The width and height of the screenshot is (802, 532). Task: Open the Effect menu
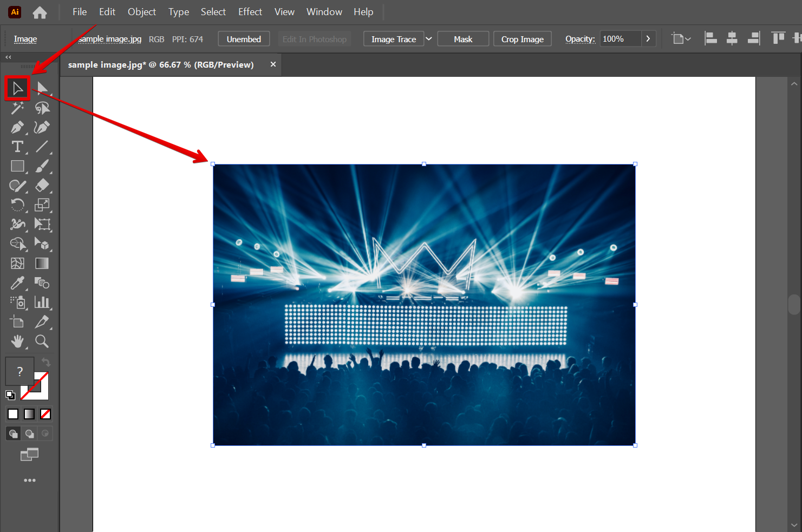coord(250,12)
